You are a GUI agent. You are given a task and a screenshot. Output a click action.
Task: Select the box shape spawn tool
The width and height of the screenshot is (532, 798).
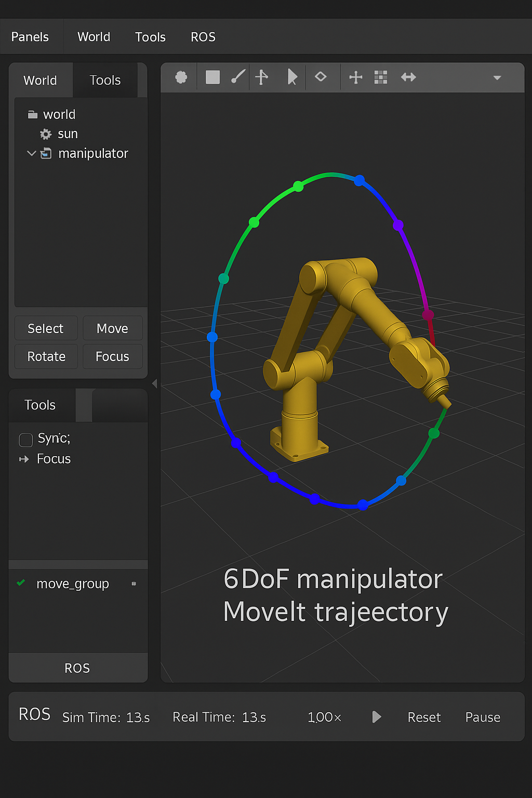click(212, 77)
